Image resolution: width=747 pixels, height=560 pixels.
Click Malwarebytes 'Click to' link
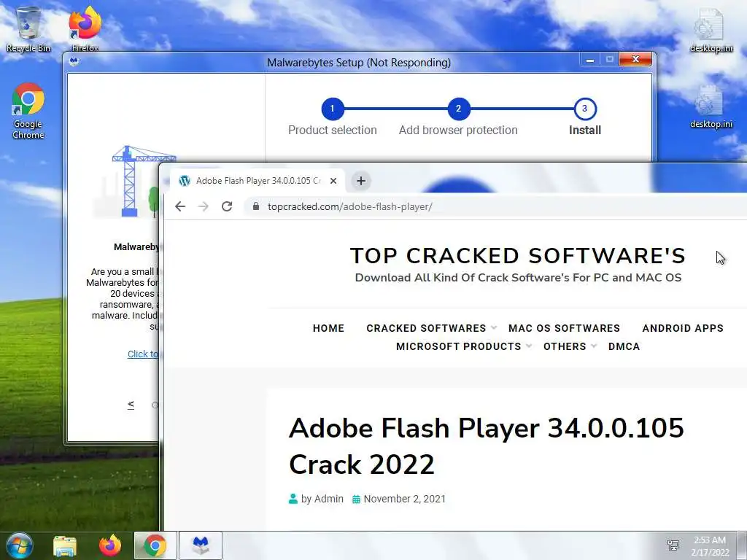point(143,354)
